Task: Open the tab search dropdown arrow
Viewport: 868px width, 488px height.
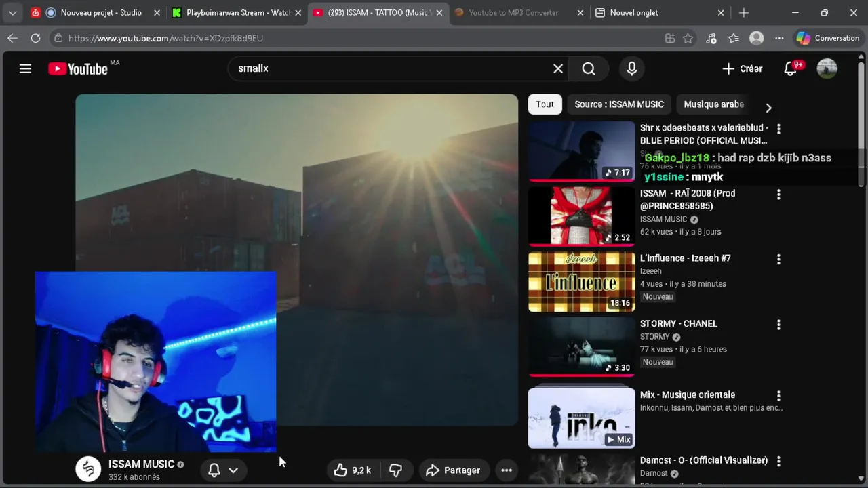Action: coord(12,12)
